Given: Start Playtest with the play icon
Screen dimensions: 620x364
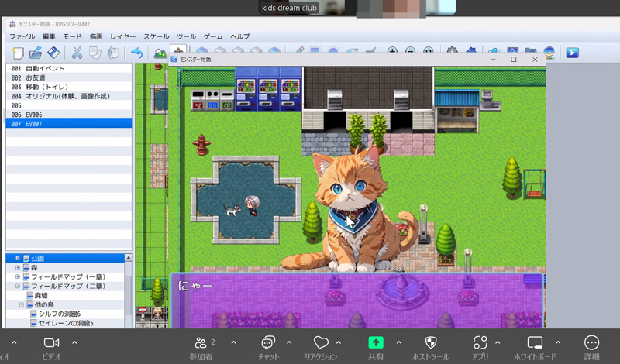Looking at the screenshot, I should coord(572,53).
